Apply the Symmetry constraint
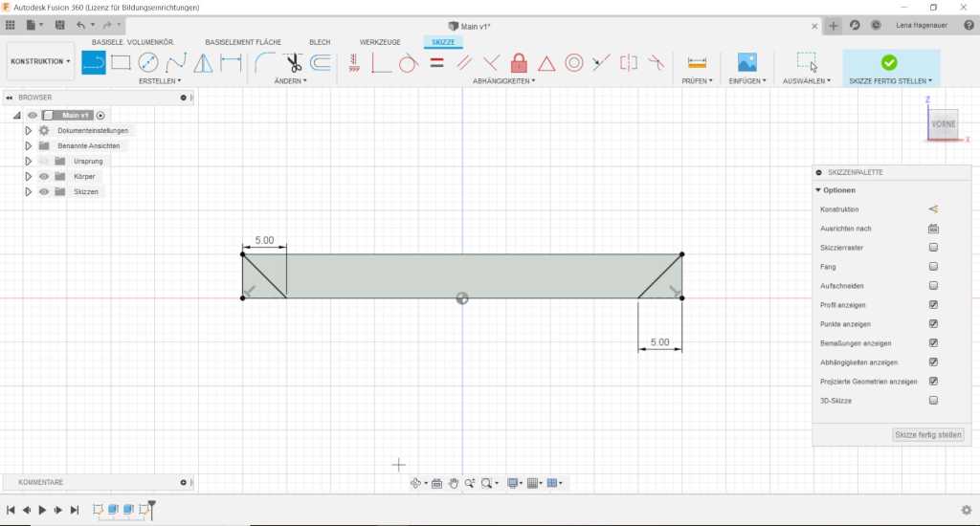 point(628,62)
